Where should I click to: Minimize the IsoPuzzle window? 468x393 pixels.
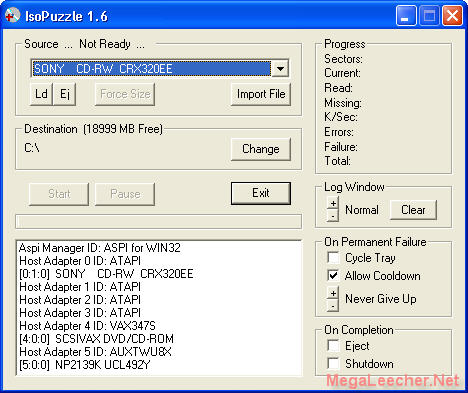click(406, 16)
